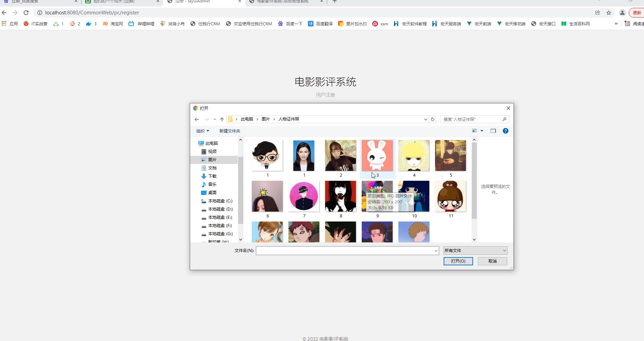
Task: Focus the 文件名 input field
Action: click(345, 251)
